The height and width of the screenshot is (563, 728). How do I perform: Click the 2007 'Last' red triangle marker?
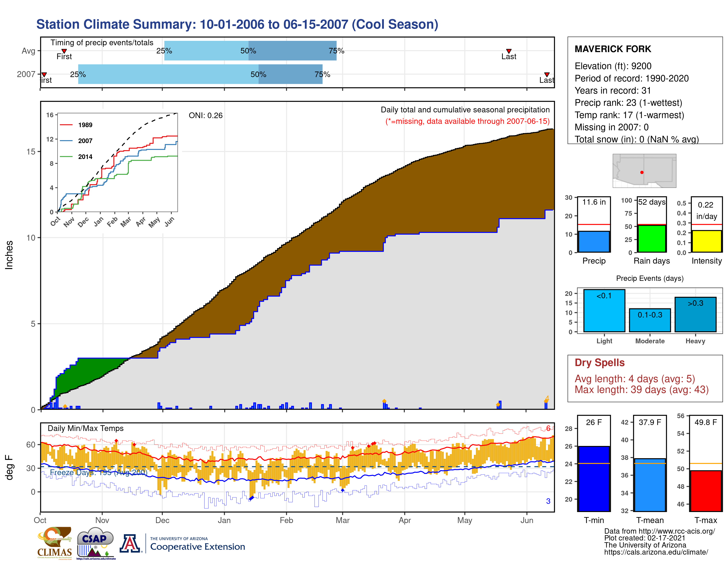coord(547,74)
